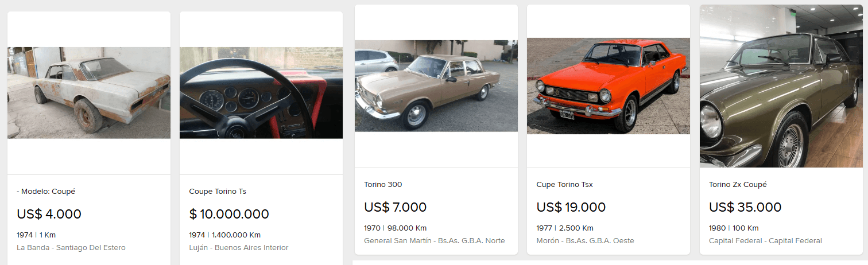Click the US$ 19.000 price
Screen dimensions: 868x265
(571, 207)
